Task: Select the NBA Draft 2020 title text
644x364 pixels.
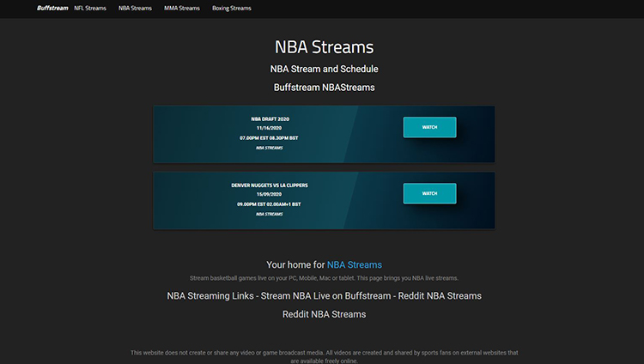Action: tap(270, 119)
